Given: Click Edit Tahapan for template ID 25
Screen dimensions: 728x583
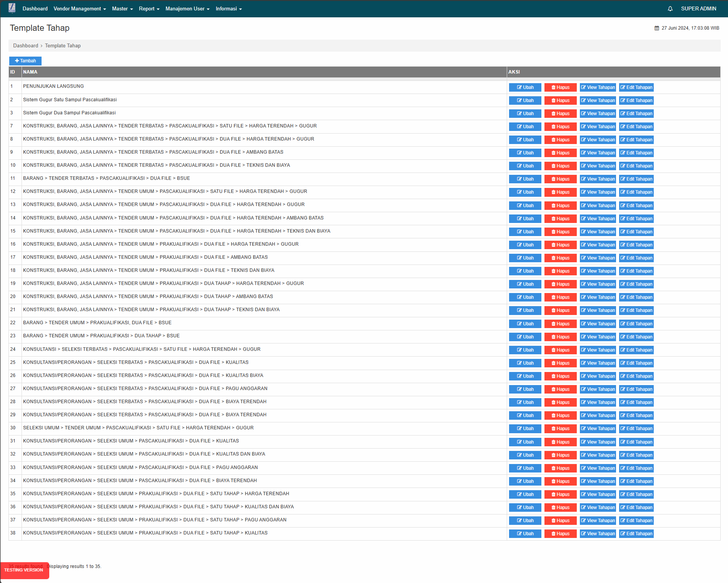Looking at the screenshot, I should click(636, 363).
